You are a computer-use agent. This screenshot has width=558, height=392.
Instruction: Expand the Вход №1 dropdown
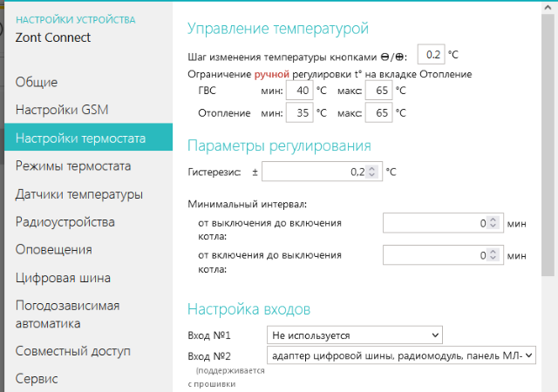point(354,335)
